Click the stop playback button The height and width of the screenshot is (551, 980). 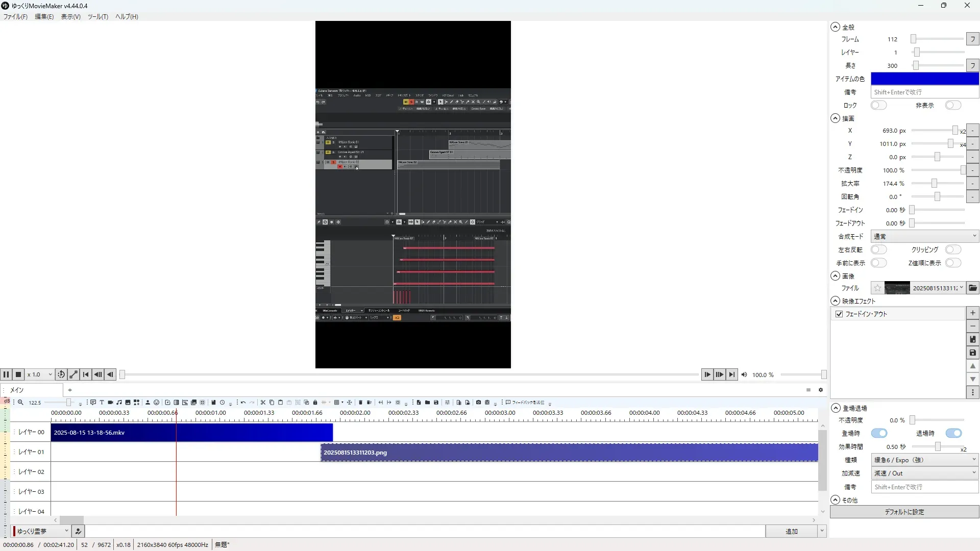pyautogui.click(x=18, y=374)
